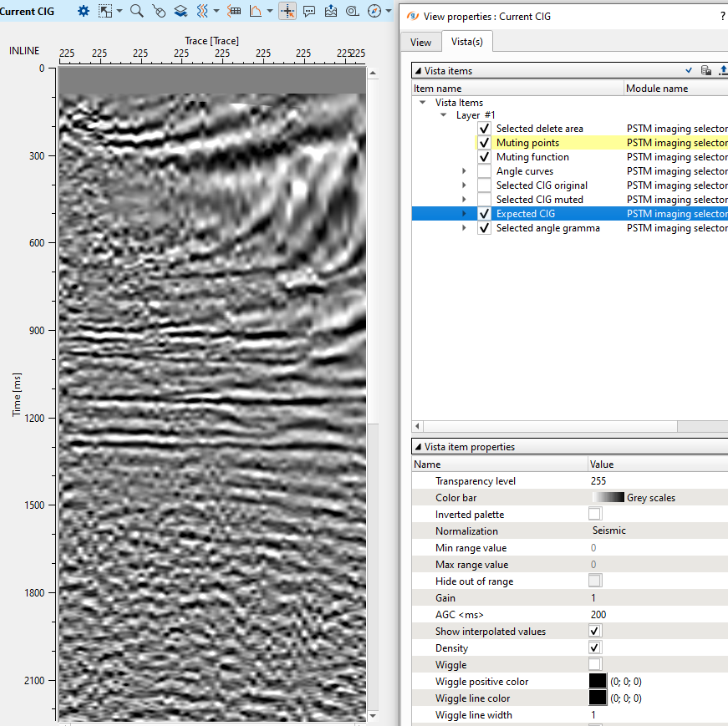Enable the Angle curves item checkbox

click(484, 171)
